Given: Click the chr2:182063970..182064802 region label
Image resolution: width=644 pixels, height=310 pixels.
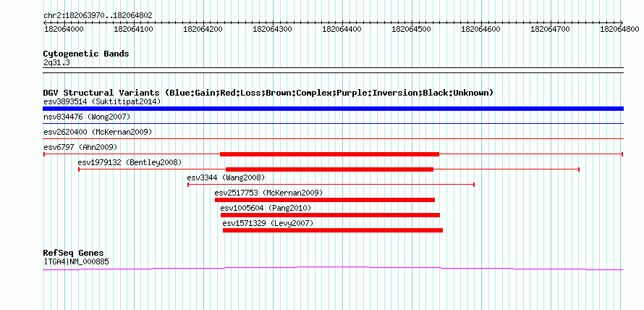Looking at the screenshot, I should pos(98,15).
